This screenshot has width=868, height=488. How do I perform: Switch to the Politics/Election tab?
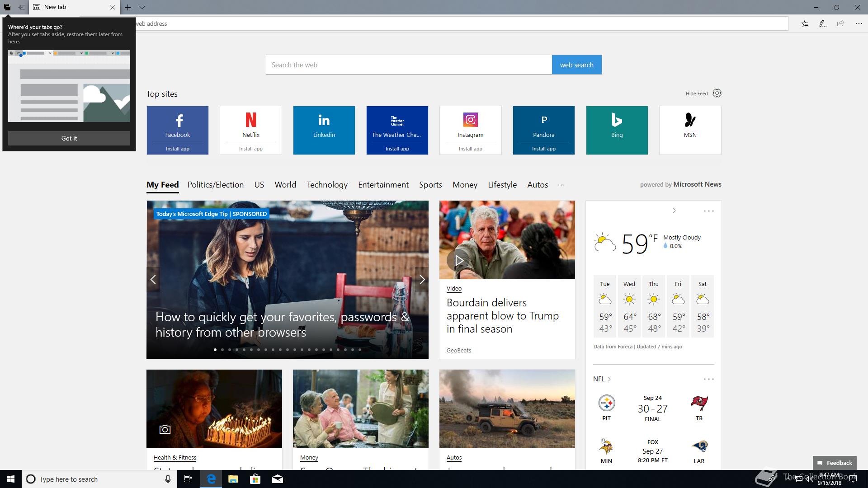coord(216,185)
